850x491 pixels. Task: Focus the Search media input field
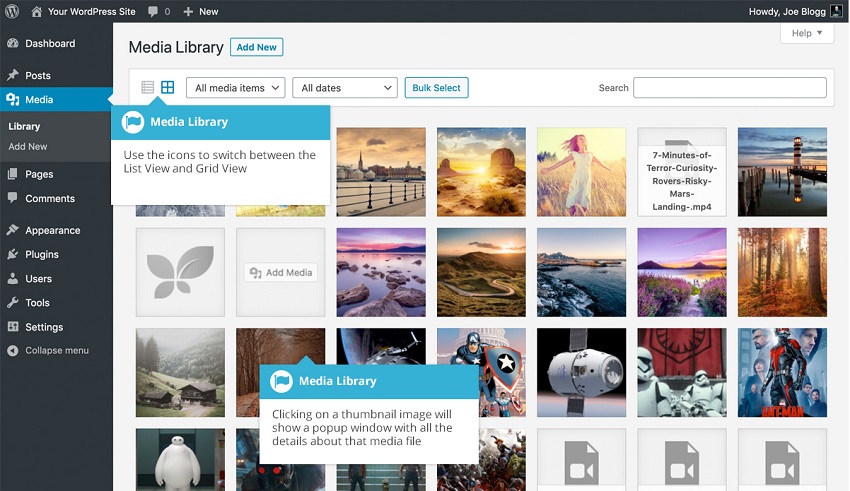[730, 88]
